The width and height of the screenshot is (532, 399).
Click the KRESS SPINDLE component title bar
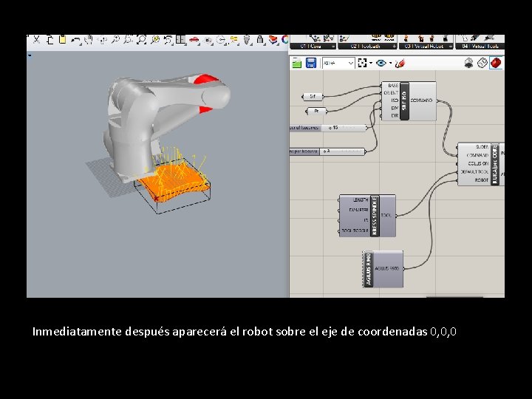tap(375, 216)
